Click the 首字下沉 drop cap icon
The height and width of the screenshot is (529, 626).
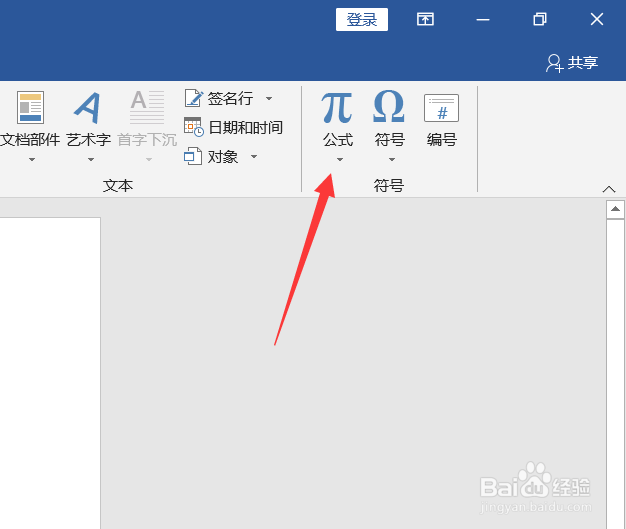pos(147,107)
